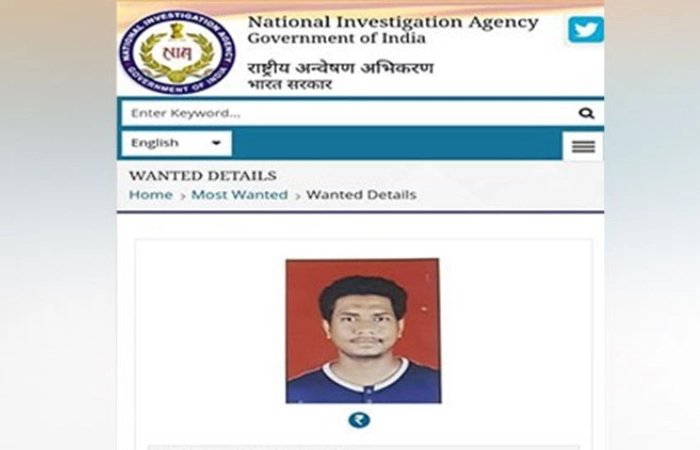Open the Most Wanted breadcrumb link
Image resolution: width=700 pixels, height=450 pixels.
tap(240, 195)
